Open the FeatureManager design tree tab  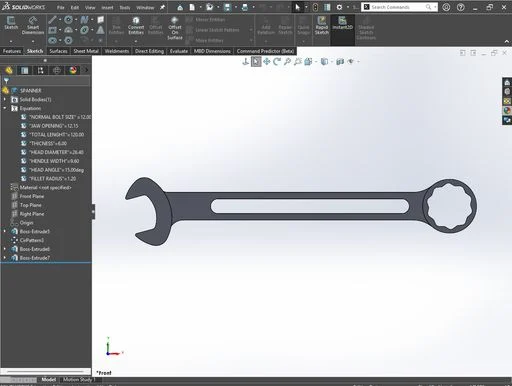tap(9, 70)
